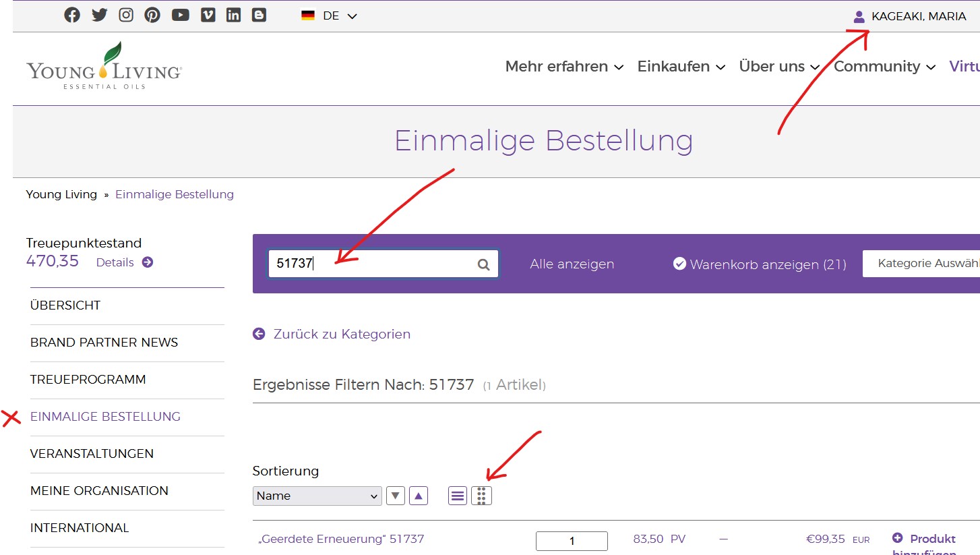Screen dimensions: 980x555
Task: Open the YouTube social icon
Action: pyautogui.click(x=180, y=16)
